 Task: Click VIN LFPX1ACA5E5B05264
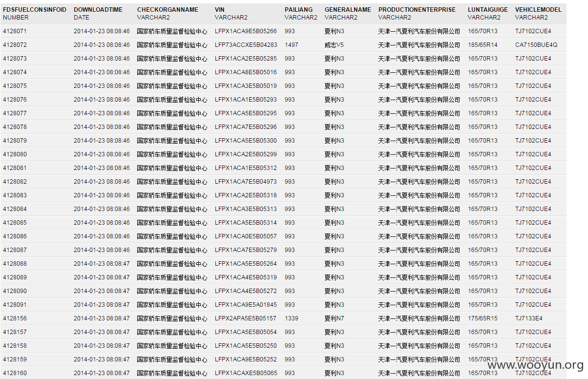click(x=246, y=264)
